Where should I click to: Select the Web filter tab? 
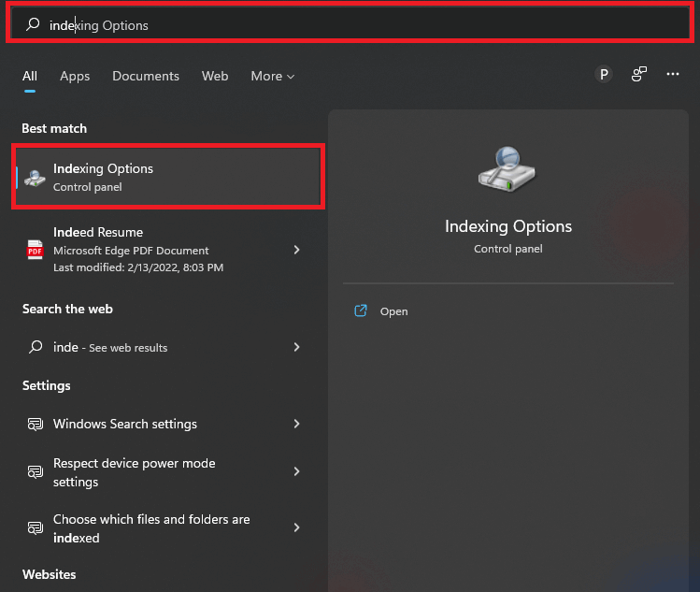click(x=215, y=76)
